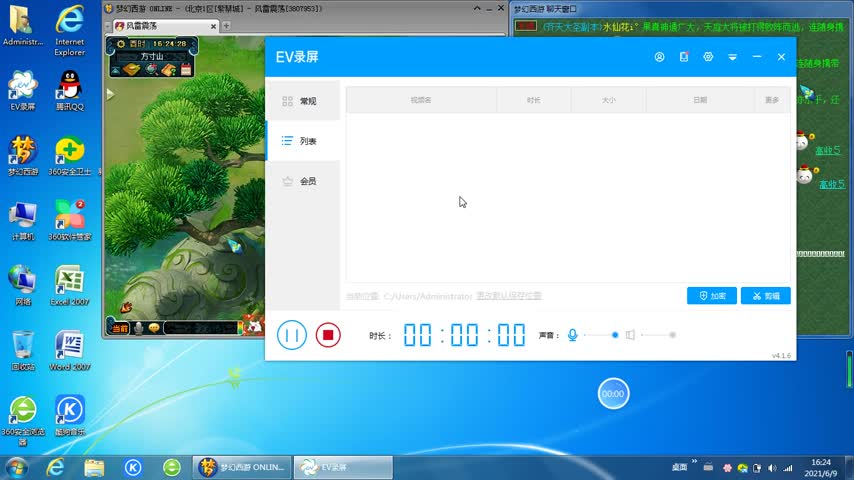Click the 更改默认保存位置 link
This screenshot has height=480, width=854.
click(x=509, y=296)
